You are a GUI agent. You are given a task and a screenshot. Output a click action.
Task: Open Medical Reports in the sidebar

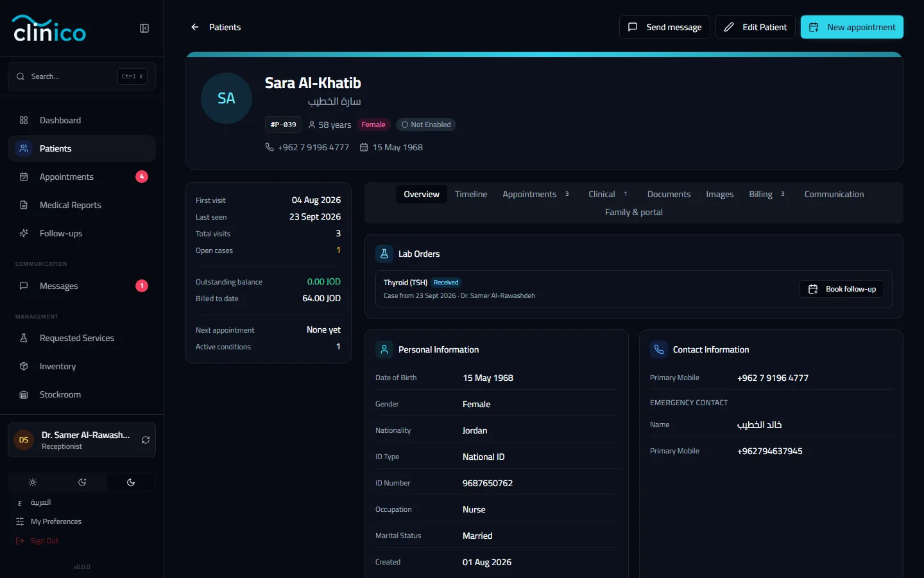[x=81, y=205]
